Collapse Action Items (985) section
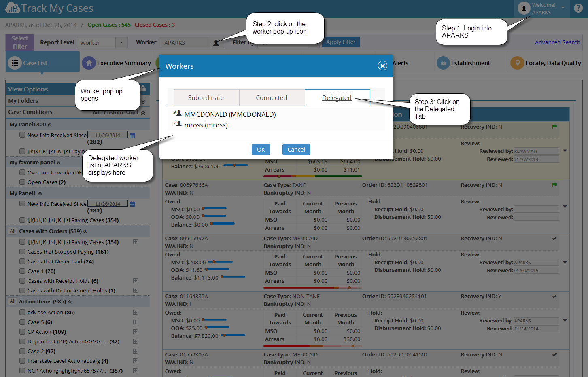Screen dimensions: 588x377 pyautogui.click(x=70, y=302)
